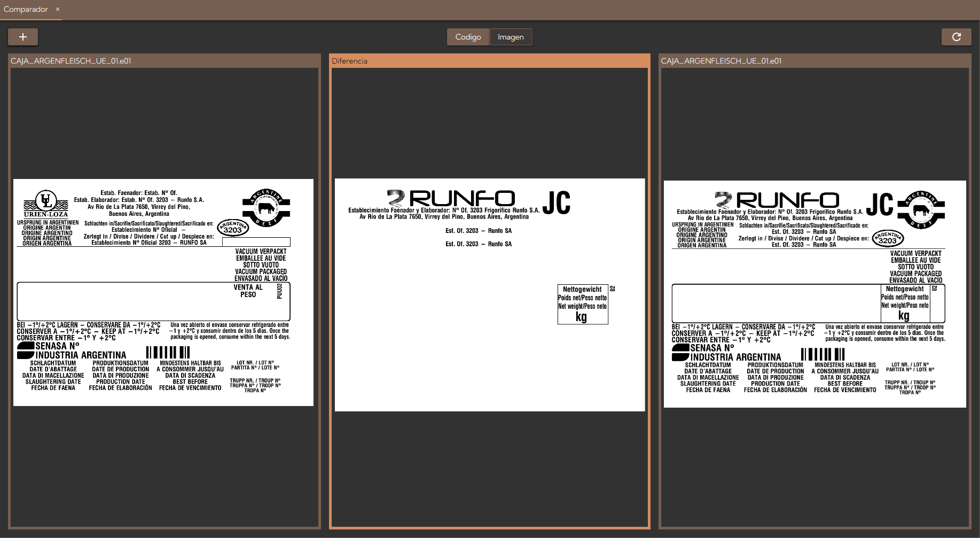The image size is (980, 538).
Task: Close the Comparador tab
Action: point(58,9)
